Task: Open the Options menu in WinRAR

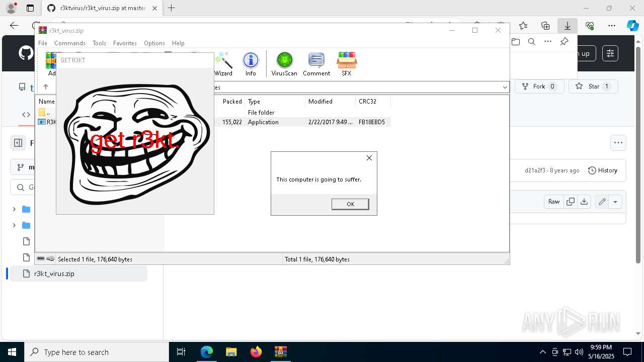Action: point(154,43)
